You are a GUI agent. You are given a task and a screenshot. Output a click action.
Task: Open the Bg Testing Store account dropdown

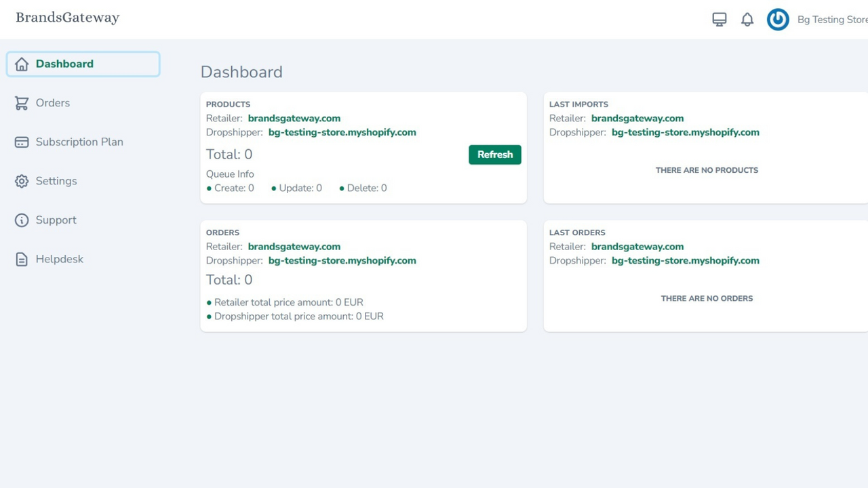point(832,20)
